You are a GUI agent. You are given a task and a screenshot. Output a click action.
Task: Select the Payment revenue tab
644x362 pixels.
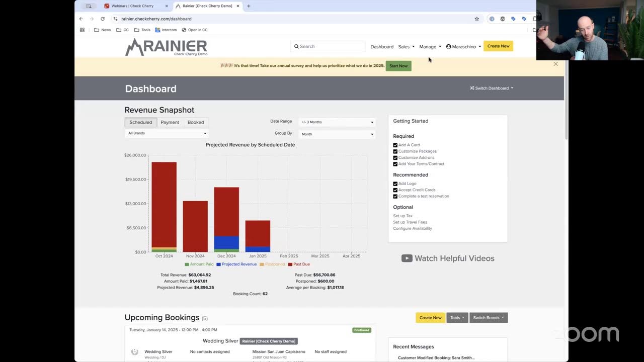[x=170, y=122]
